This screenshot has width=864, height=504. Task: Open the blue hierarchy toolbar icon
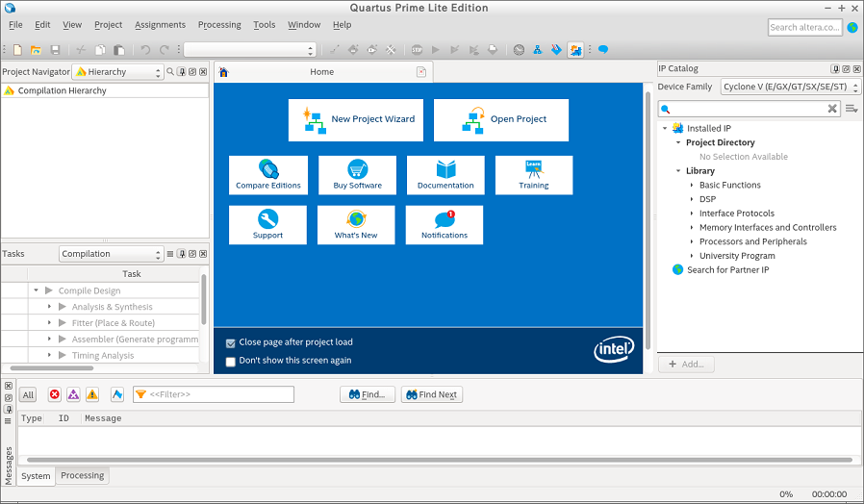pos(537,50)
